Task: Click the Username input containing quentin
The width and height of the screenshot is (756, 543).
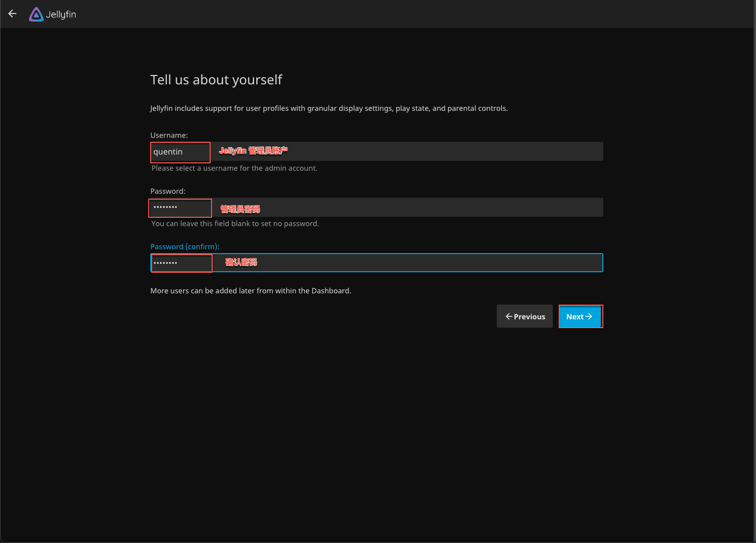Action: 180,152
